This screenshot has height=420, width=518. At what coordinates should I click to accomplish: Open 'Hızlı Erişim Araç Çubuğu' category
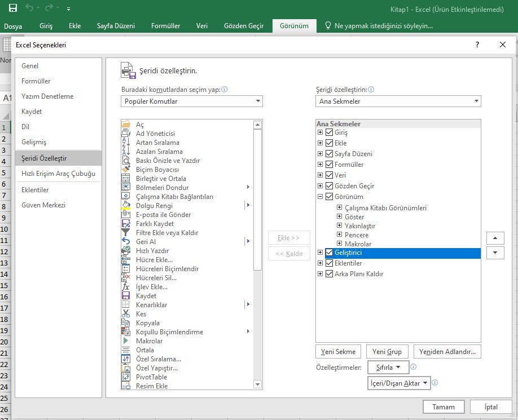59,174
